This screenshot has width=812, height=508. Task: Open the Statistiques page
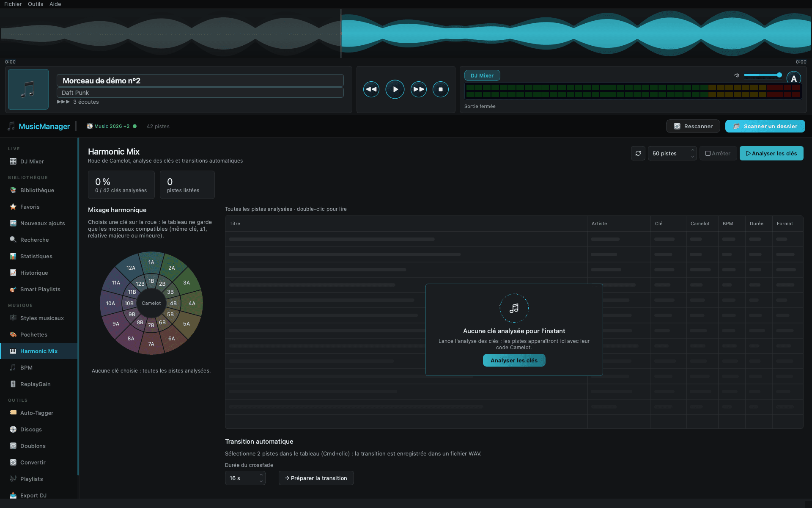39,256
